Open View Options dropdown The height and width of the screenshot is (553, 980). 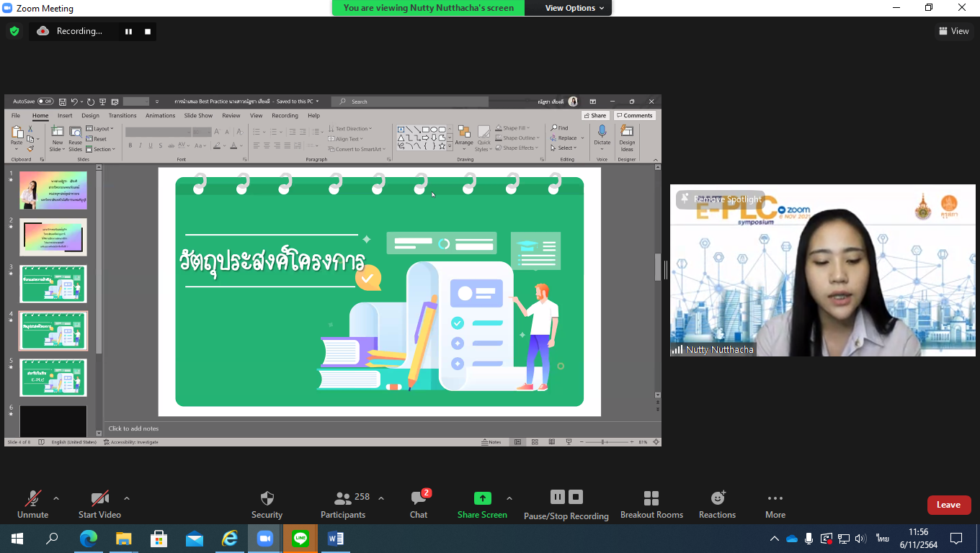pos(574,8)
